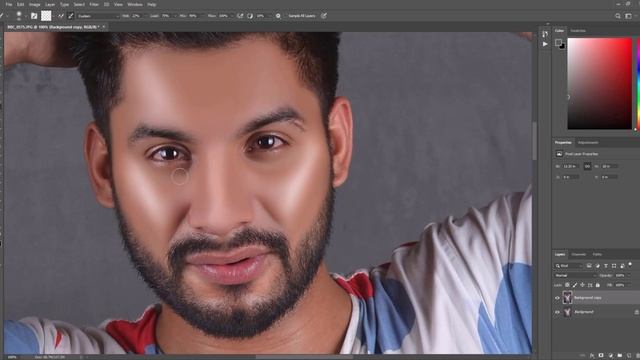Open the Filter menu
Viewport: 640px width, 360px height.
[94, 4]
